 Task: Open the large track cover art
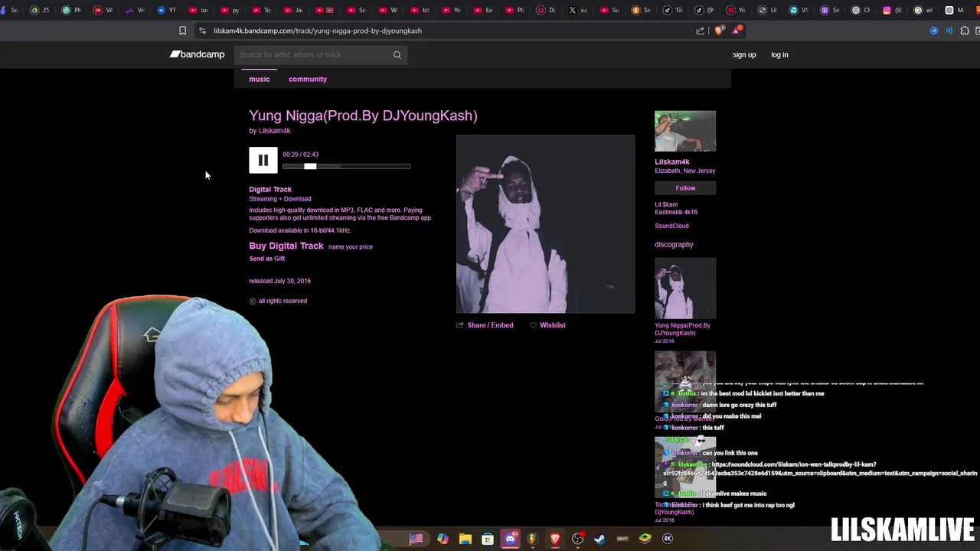click(x=545, y=224)
